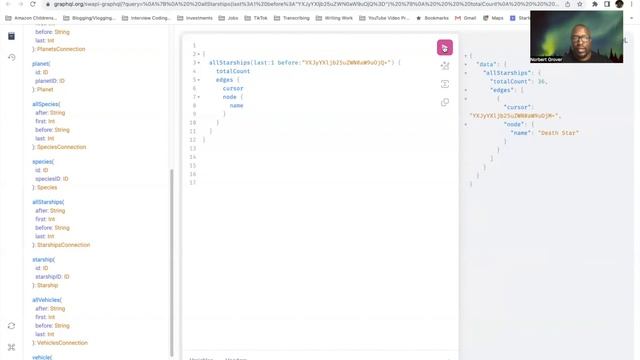Open the SpeciesConnection type link
The image size is (640, 360).
click(x=62, y=147)
